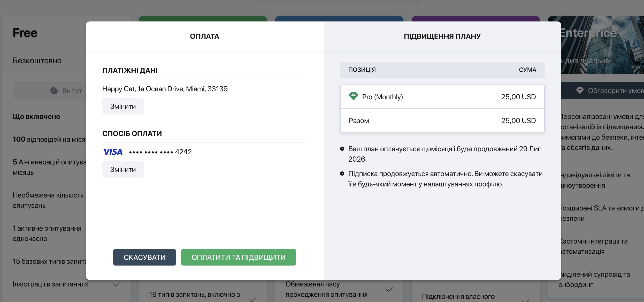Screen dimensions: 644x302
Task: Click the 'Необмежена кількість опитувань' feature
Action: point(48,200)
